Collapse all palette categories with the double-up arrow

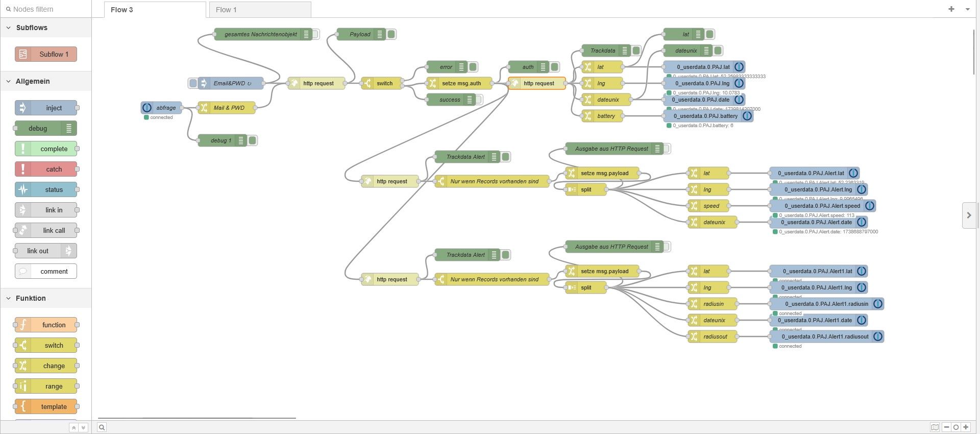coord(73,428)
